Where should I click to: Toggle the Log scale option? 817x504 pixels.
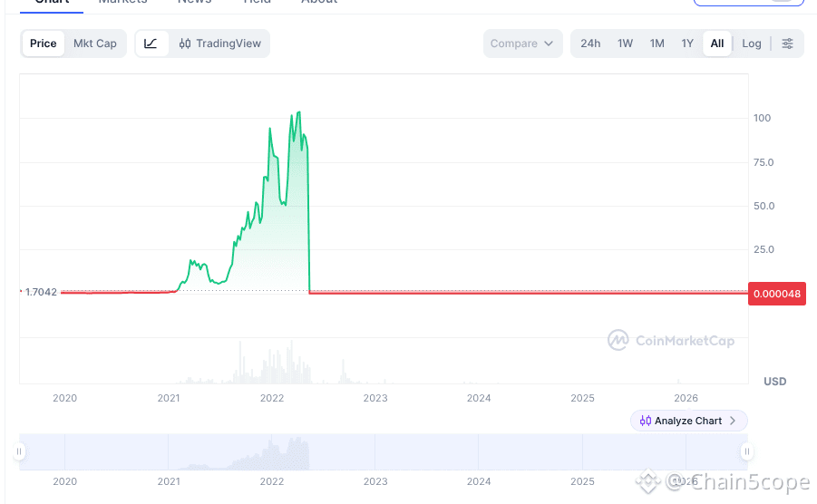coord(752,44)
